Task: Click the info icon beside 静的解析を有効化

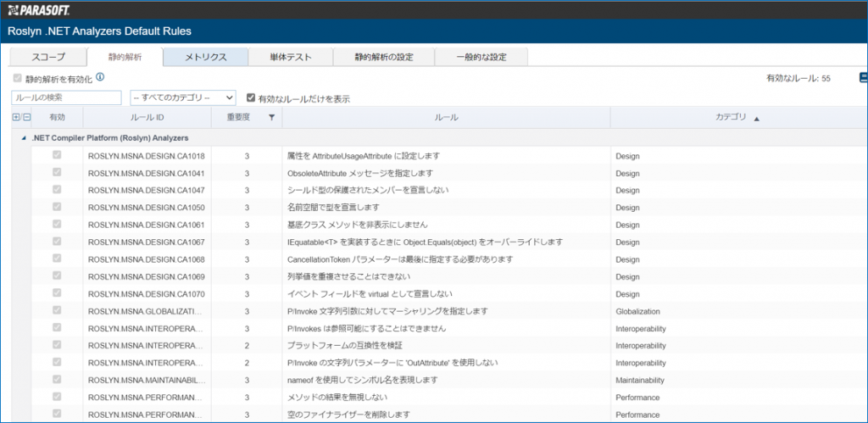Action: click(100, 77)
